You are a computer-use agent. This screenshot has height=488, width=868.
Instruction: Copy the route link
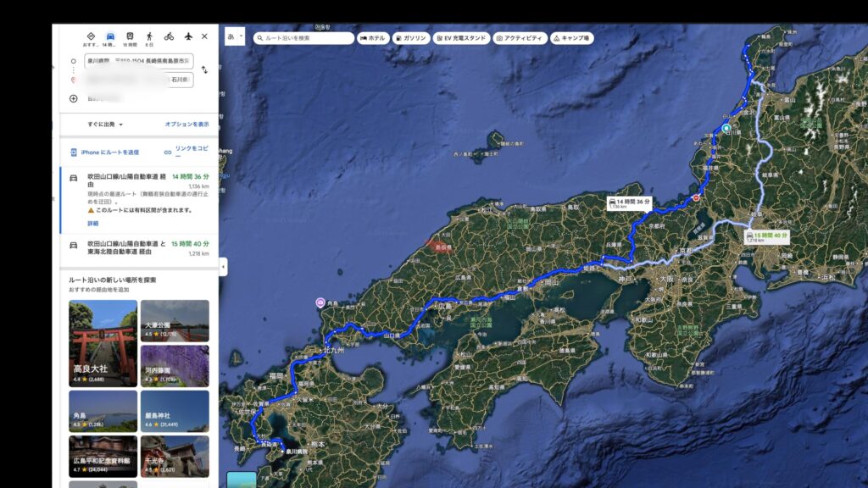pos(186,151)
